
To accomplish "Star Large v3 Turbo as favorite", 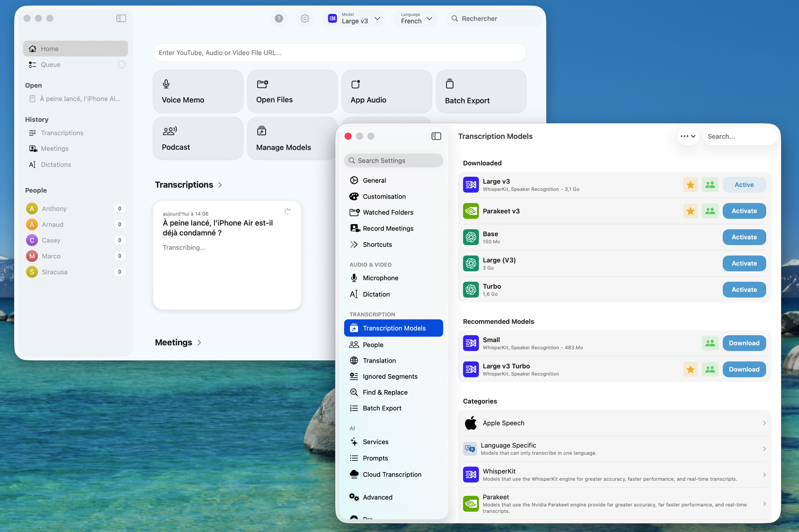I will tap(690, 369).
